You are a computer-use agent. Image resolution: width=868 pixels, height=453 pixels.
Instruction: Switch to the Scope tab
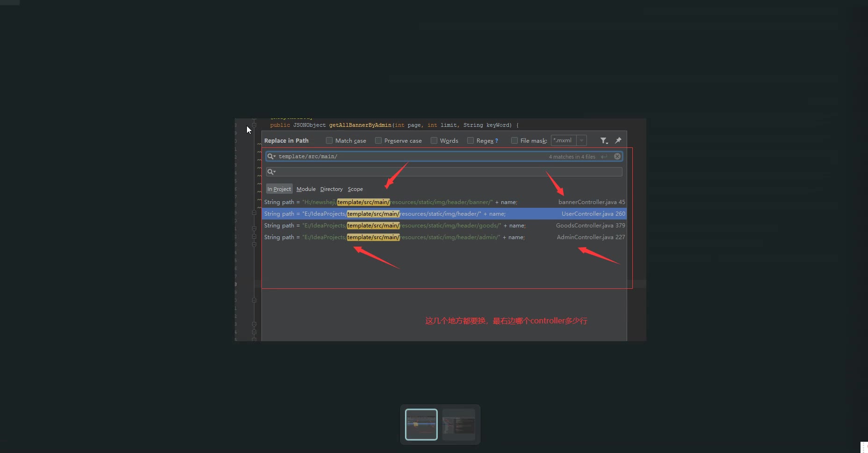(355, 189)
